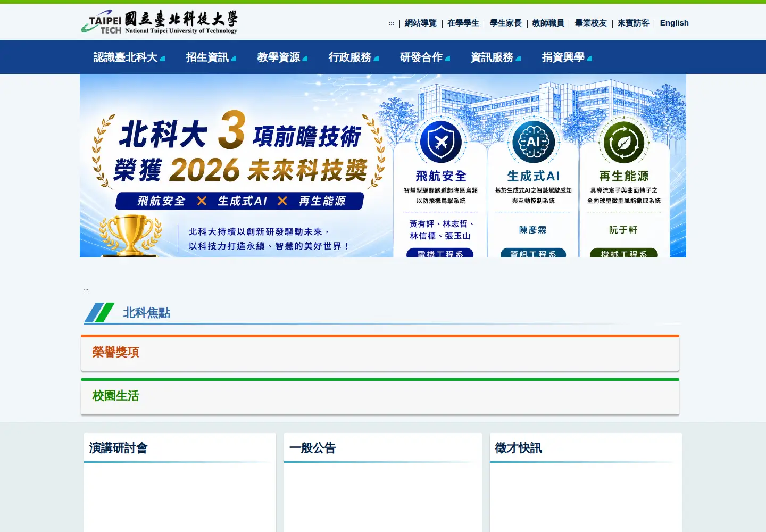The width and height of the screenshot is (766, 532).
Task: Click the 生成式AI card title
Action: (x=534, y=176)
